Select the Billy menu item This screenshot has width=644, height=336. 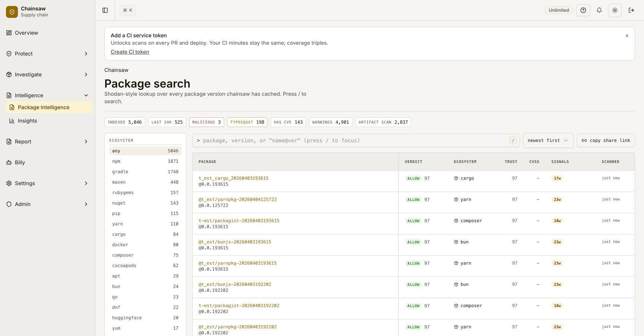click(x=48, y=162)
